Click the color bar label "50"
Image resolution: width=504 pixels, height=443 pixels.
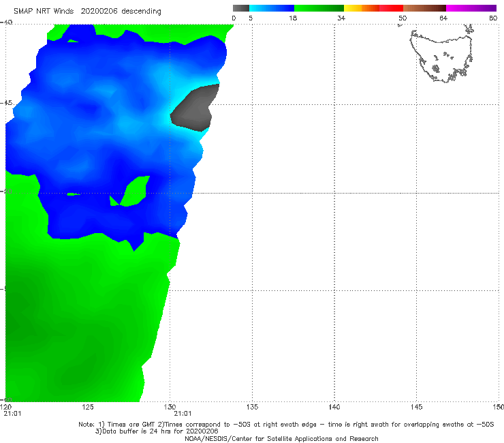point(403,18)
